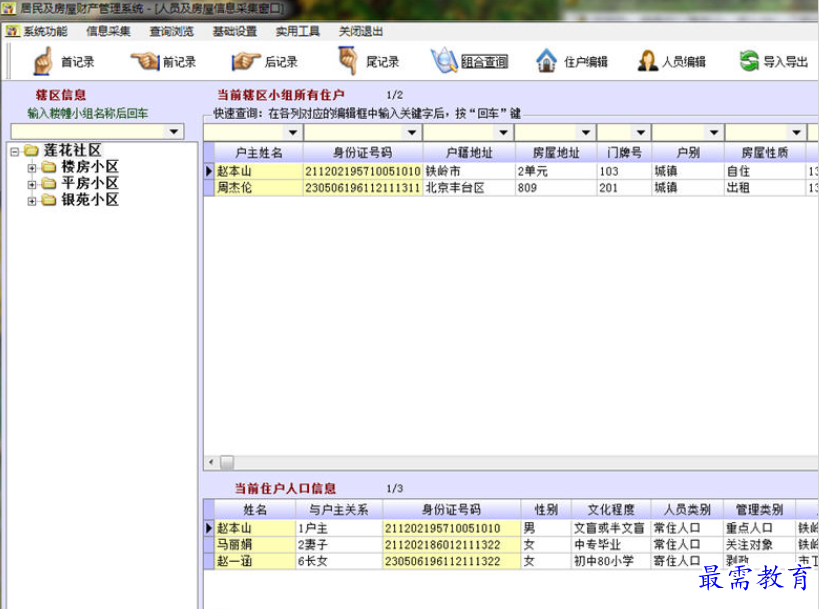
Task: Click the 关闭退出 menu item
Action: click(360, 31)
